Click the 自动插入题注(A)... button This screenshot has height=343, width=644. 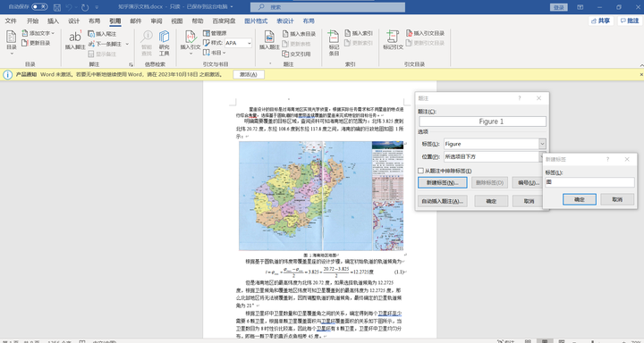coord(443,201)
